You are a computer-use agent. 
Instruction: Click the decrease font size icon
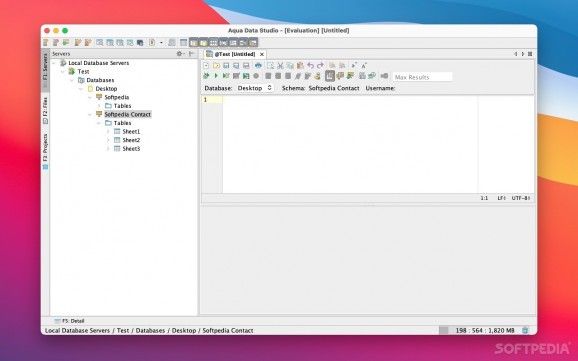354,66
